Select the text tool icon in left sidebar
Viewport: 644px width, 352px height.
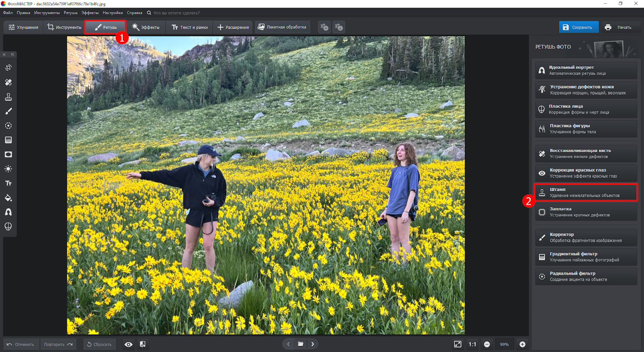click(8, 183)
